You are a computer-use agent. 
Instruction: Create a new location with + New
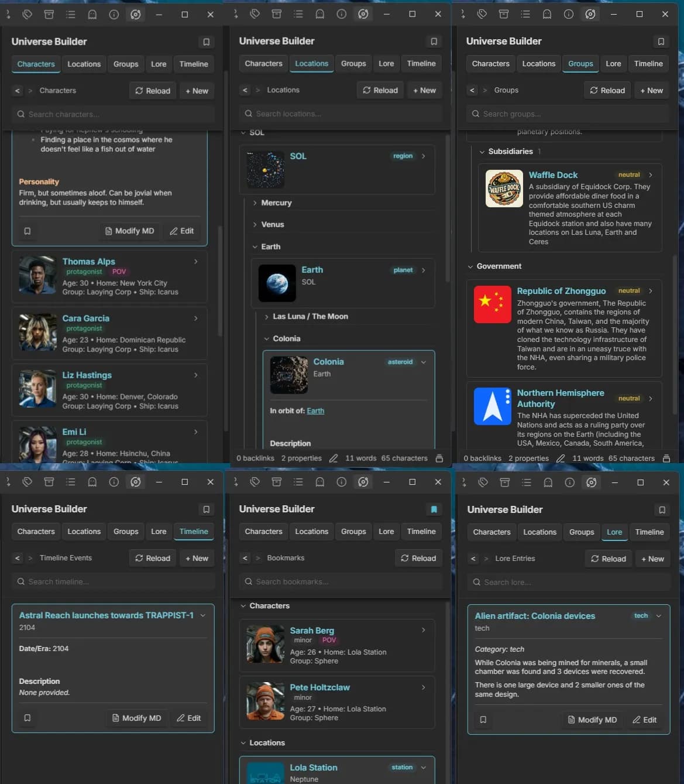click(x=424, y=90)
